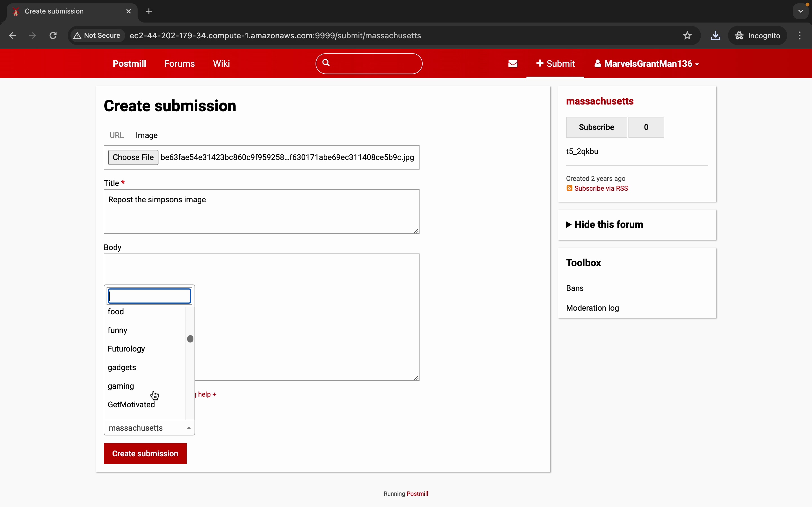
Task: Open the Forums menu item
Action: click(180, 64)
